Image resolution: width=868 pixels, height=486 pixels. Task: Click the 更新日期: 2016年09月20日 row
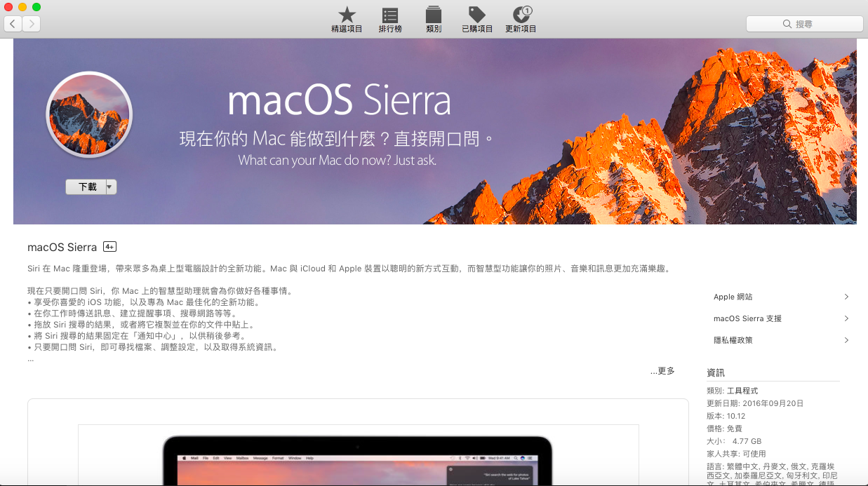tap(755, 403)
